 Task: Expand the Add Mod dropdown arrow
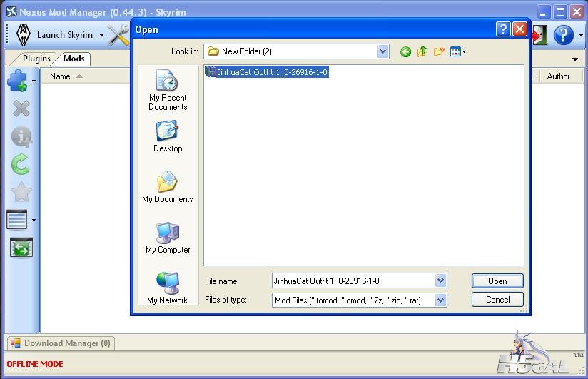(34, 81)
